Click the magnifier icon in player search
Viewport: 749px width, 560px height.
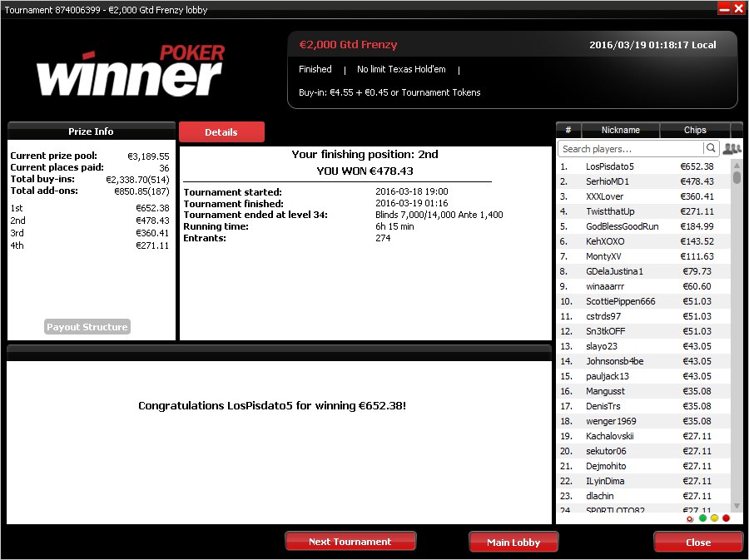pos(711,148)
